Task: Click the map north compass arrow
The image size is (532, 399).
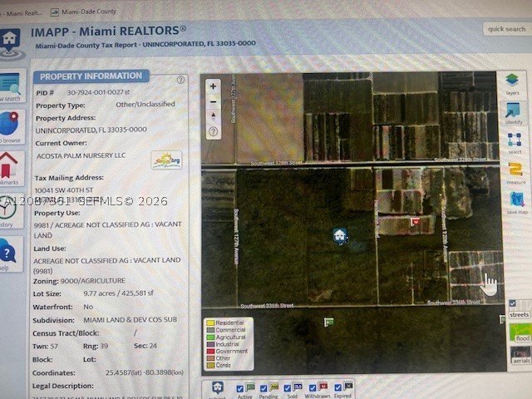Action: tap(213, 116)
